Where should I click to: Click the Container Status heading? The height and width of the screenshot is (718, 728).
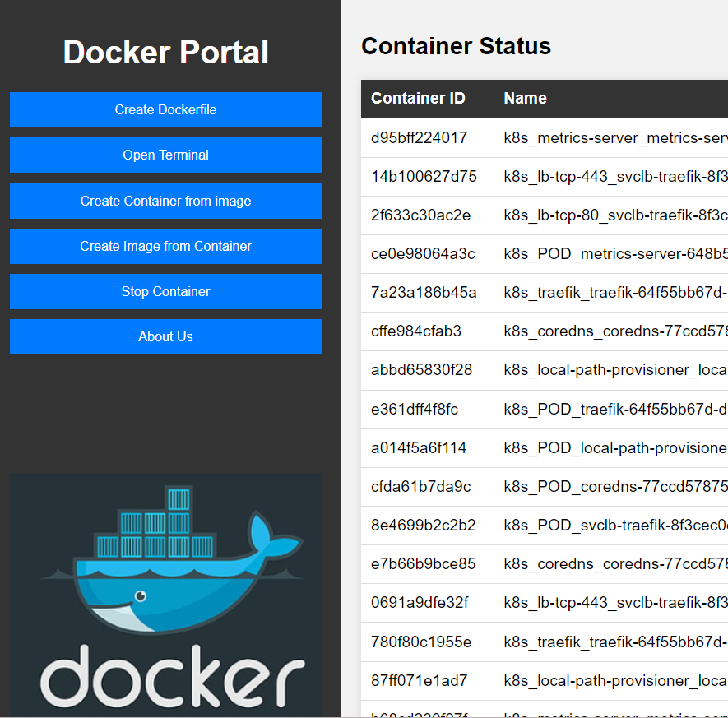pyautogui.click(x=456, y=46)
